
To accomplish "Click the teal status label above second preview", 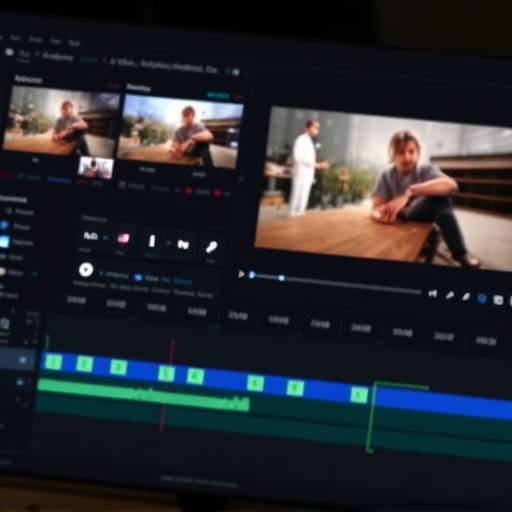I will point(218,96).
